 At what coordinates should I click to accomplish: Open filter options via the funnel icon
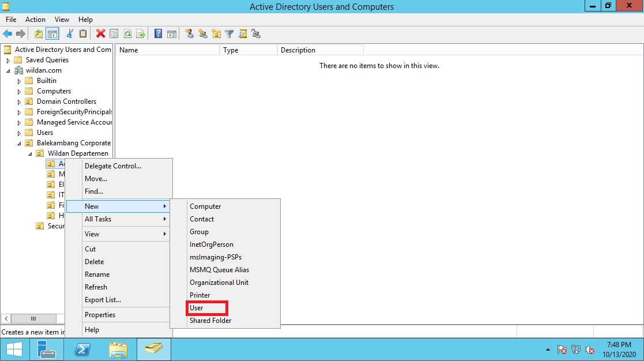point(229,33)
